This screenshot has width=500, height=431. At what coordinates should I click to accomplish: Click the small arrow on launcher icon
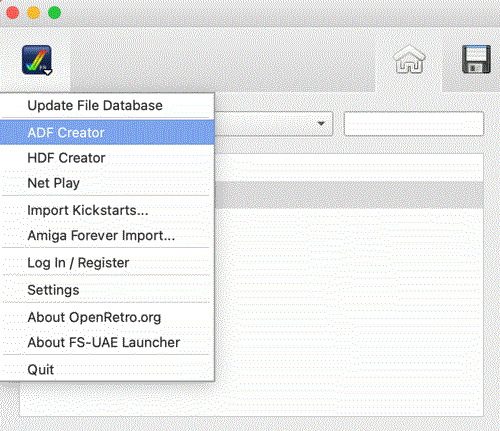click(x=48, y=72)
